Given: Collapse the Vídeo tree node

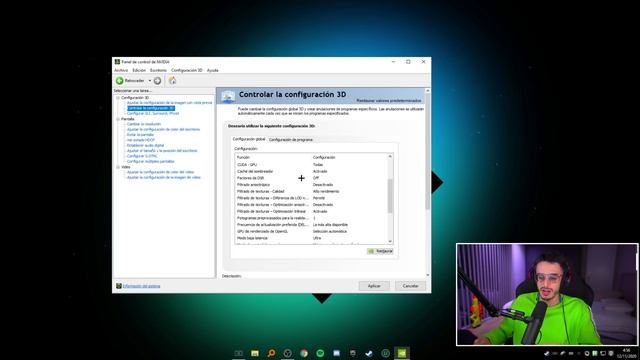Looking at the screenshot, I should click(x=118, y=167).
